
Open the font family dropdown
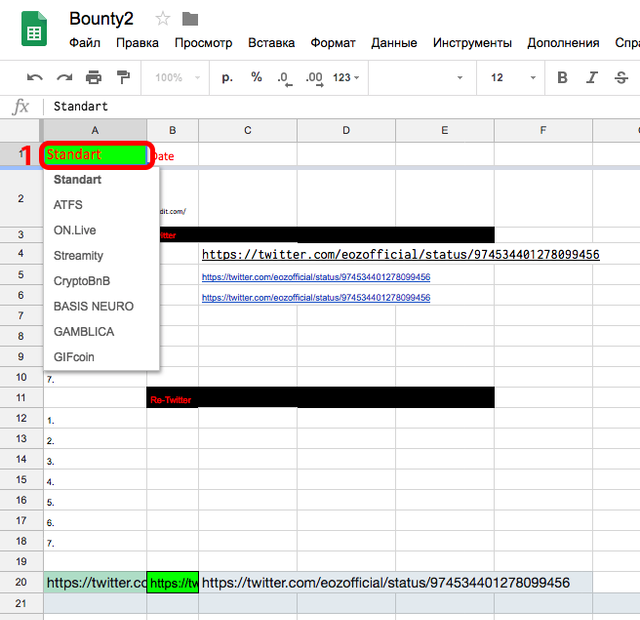(422, 77)
